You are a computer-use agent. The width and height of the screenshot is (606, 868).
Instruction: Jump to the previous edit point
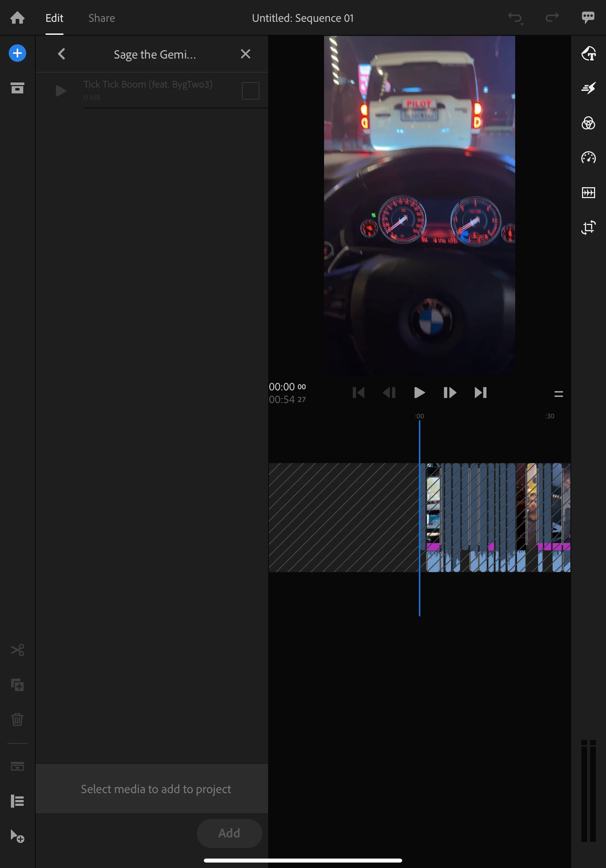(x=359, y=393)
